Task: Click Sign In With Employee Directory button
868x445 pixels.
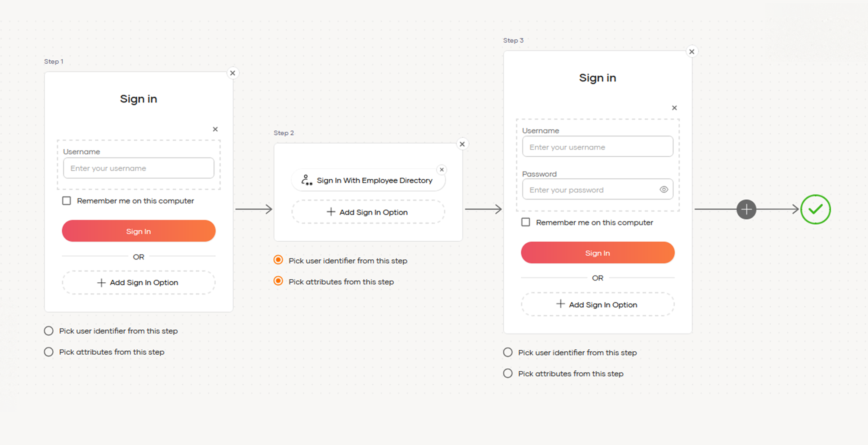Action: click(x=368, y=181)
